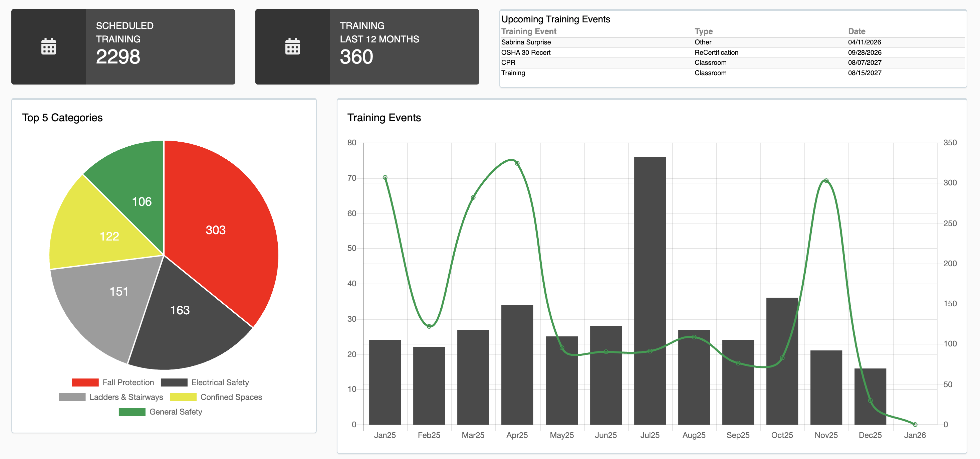Toggle General Safety legend swatch
This screenshot has height=459, width=980.
[x=132, y=412]
